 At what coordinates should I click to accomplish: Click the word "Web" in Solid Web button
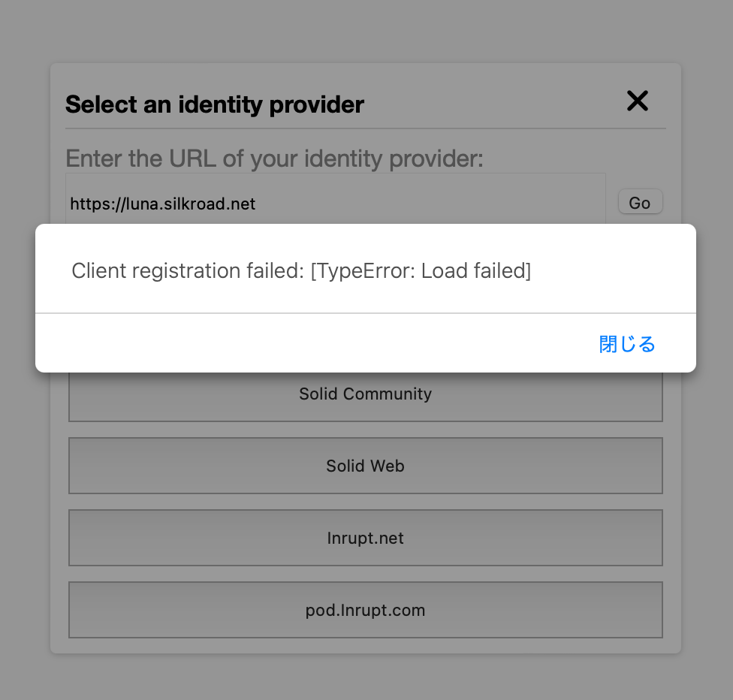[388, 466]
